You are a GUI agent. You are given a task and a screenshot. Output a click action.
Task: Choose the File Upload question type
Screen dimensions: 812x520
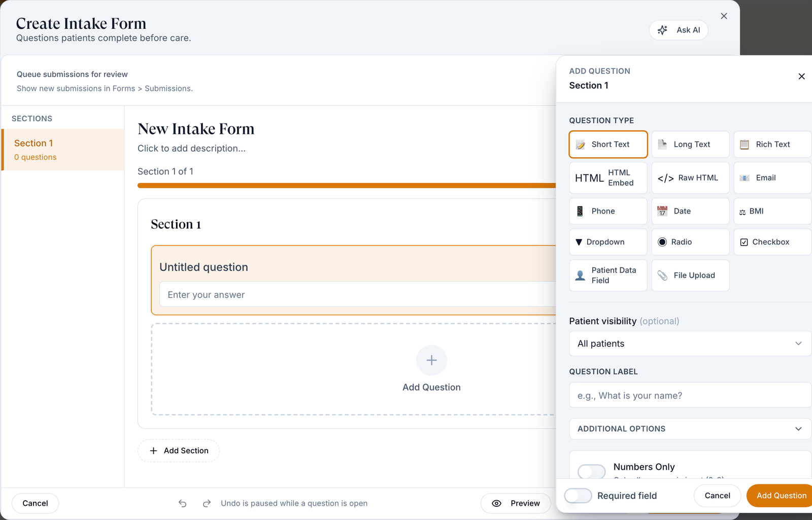pos(690,275)
